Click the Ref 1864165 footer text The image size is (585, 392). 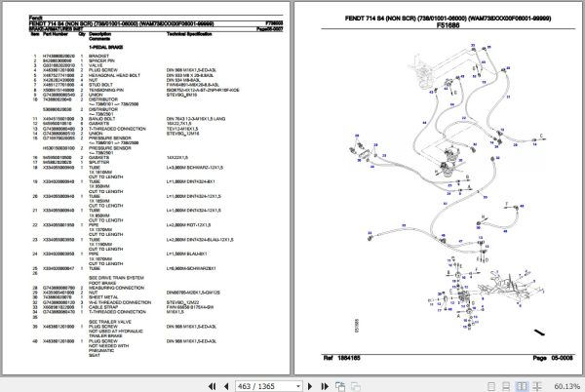tap(342, 358)
